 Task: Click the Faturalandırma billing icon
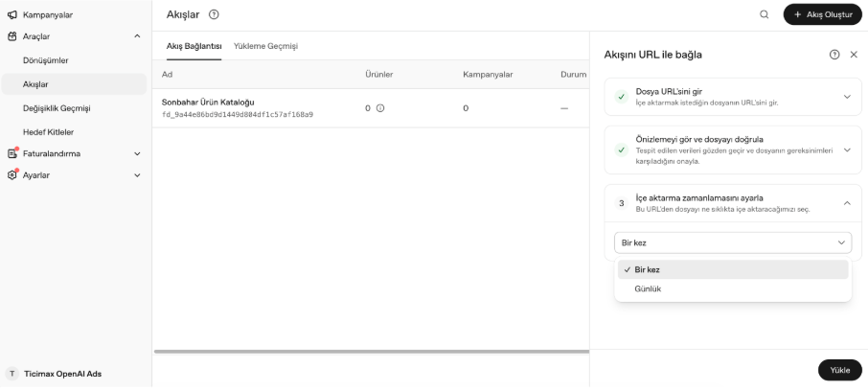[x=12, y=154]
